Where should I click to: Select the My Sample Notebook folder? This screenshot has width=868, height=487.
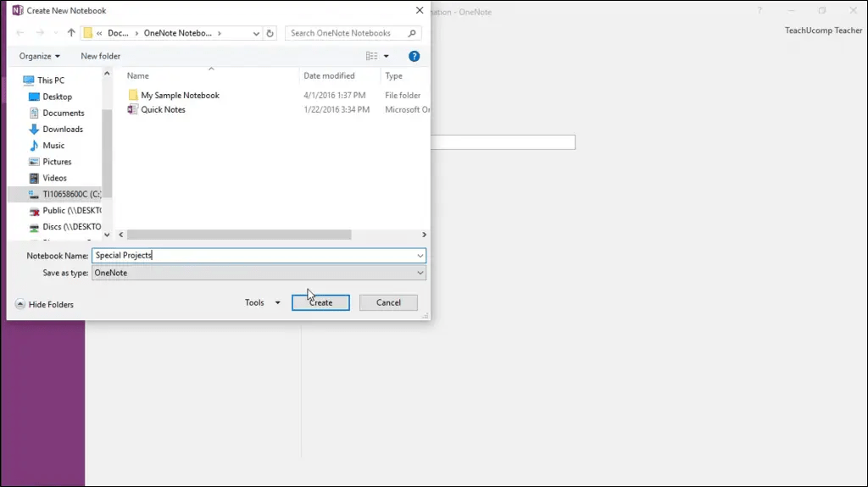tap(180, 95)
